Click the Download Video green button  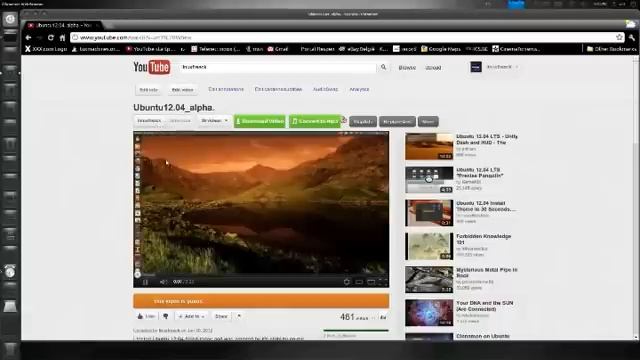coord(260,121)
